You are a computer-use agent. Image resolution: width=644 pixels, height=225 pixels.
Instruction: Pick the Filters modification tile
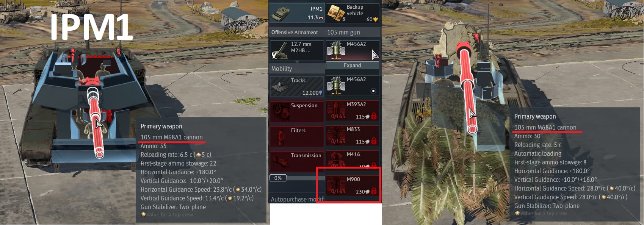(x=297, y=136)
